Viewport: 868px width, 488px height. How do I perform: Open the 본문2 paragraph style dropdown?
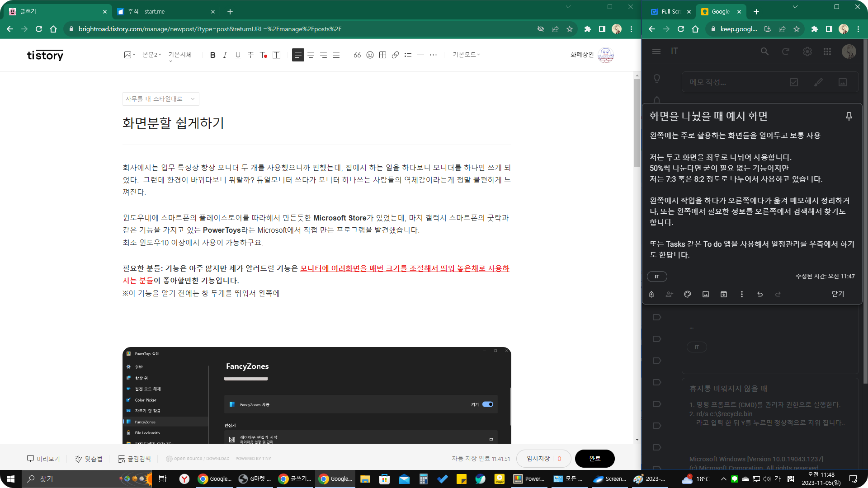(x=151, y=55)
